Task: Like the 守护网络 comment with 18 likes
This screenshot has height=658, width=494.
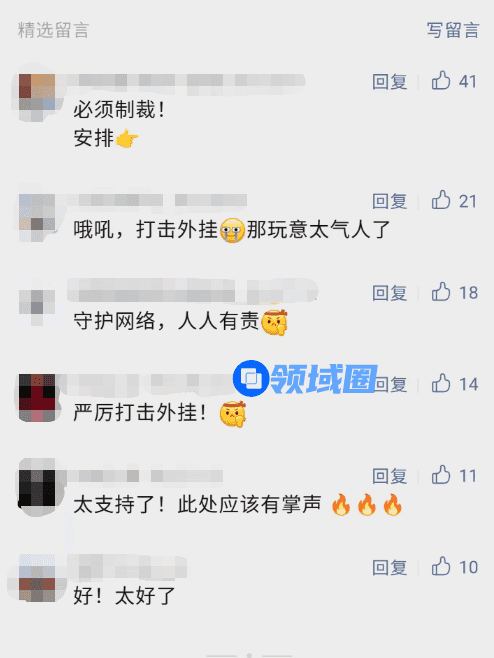Action: tap(441, 292)
